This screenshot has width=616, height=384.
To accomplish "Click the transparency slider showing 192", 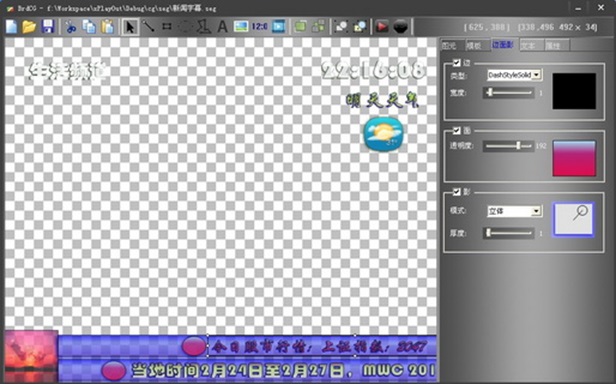I will tap(508, 146).
